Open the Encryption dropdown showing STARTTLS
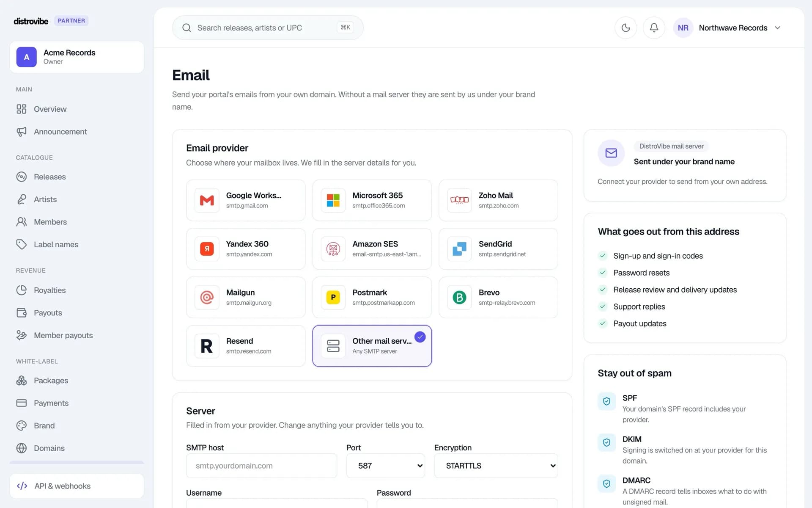Screen dimensions: 812x508 coord(496,466)
